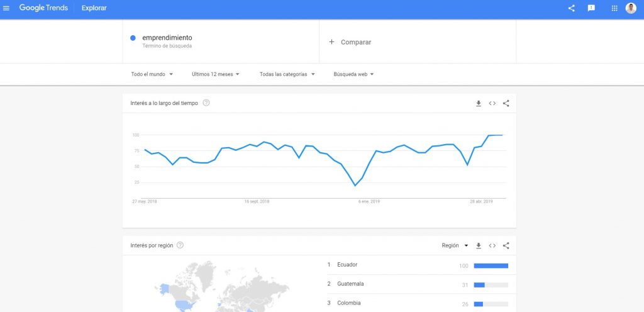Get embed code for time chart

[x=492, y=103]
